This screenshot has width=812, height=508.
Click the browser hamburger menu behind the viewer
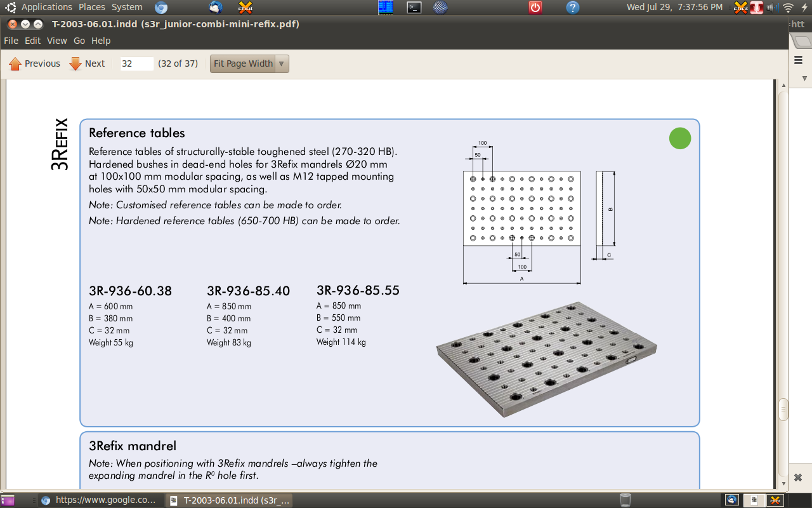[799, 60]
